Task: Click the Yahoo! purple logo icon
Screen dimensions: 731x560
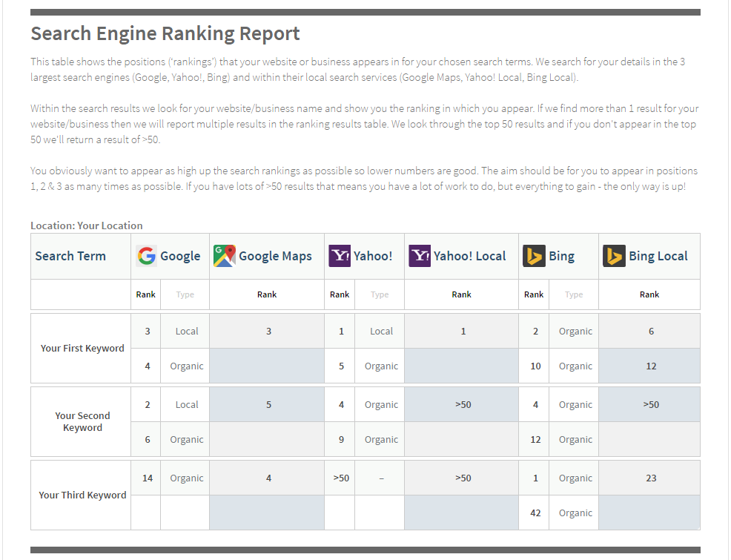Action: click(340, 256)
